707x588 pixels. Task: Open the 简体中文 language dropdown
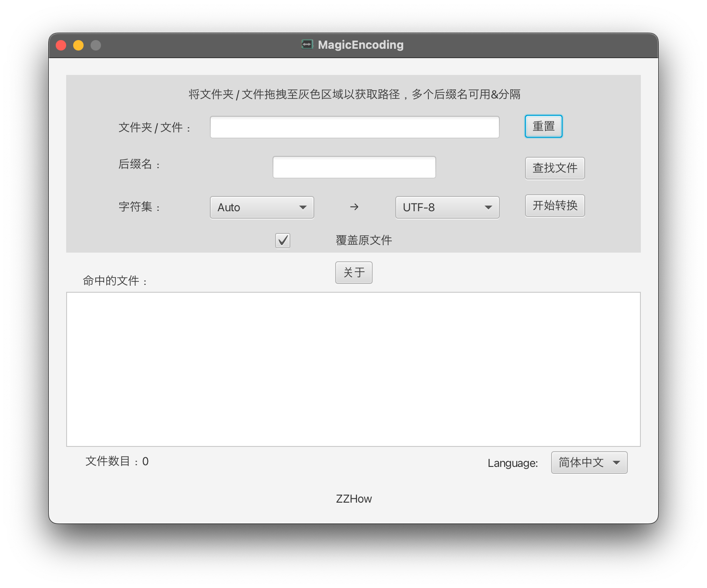point(589,463)
